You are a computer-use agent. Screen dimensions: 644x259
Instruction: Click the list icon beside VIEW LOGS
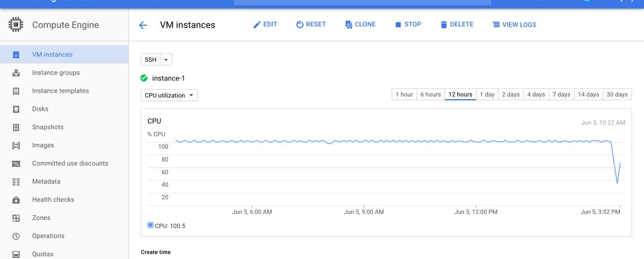coord(496,25)
